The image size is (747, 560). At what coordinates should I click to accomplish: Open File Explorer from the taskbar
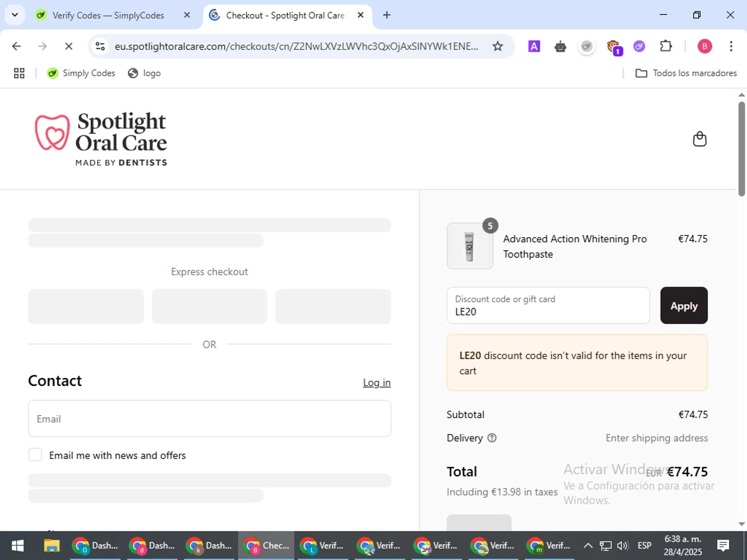tap(52, 546)
